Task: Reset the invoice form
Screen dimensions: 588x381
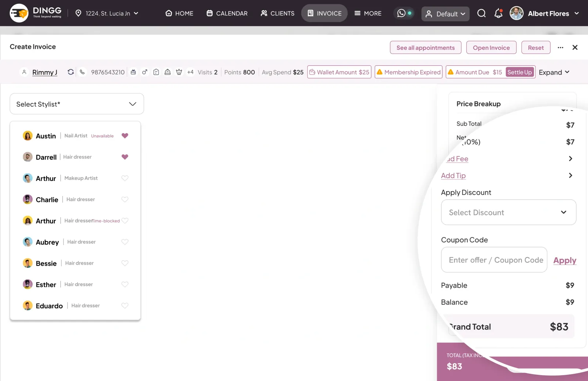Action: 536,47
